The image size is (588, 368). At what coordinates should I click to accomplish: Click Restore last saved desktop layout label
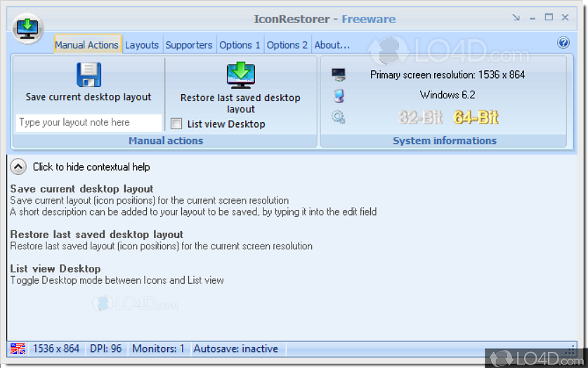240,103
